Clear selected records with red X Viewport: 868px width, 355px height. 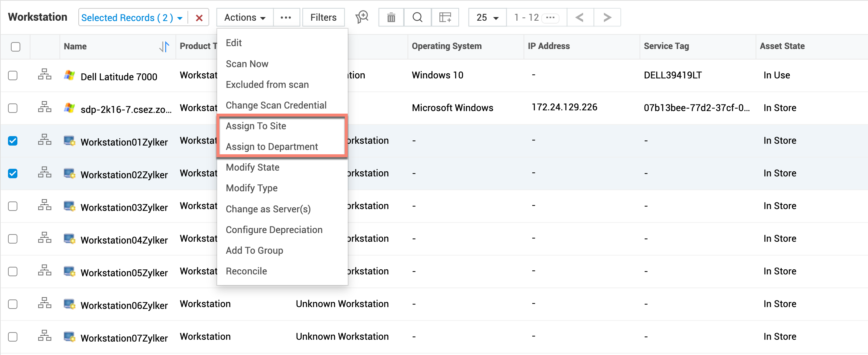point(199,18)
